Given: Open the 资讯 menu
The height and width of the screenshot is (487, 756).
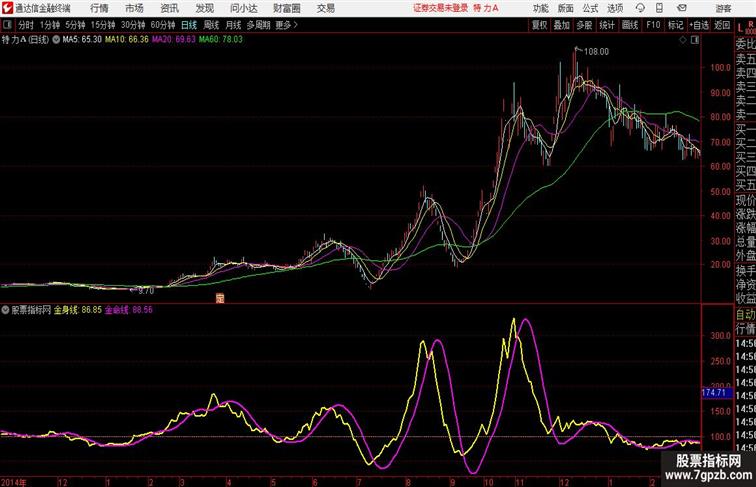Looking at the screenshot, I should click(x=169, y=8).
